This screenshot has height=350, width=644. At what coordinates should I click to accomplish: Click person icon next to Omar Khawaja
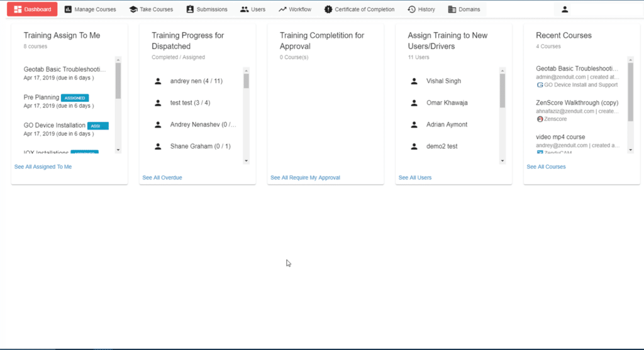click(x=414, y=103)
